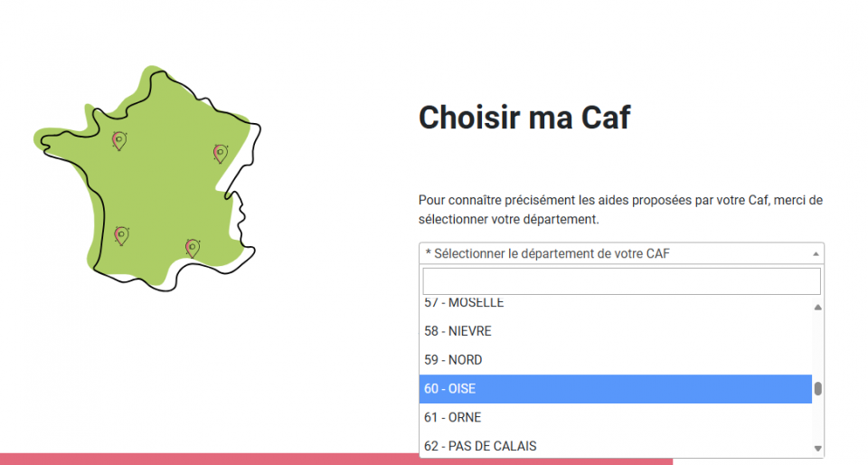Click the department selector's small arrow

tap(816, 254)
